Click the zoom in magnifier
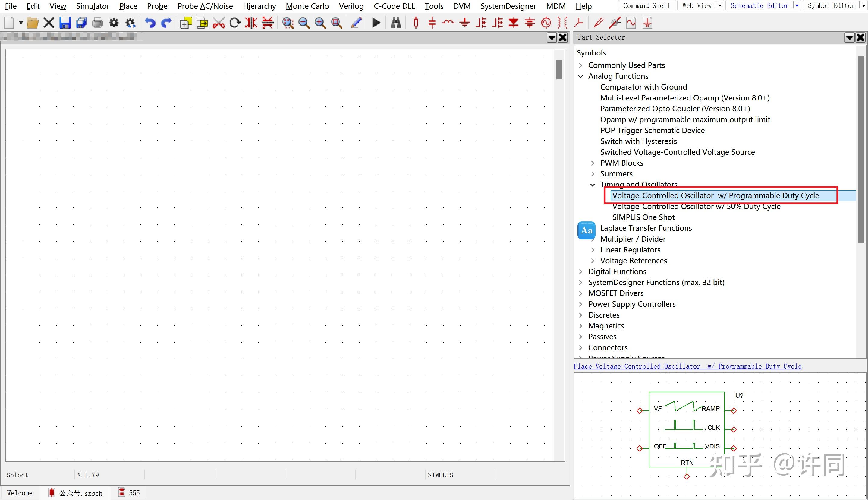This screenshot has width=868, height=500. point(320,23)
